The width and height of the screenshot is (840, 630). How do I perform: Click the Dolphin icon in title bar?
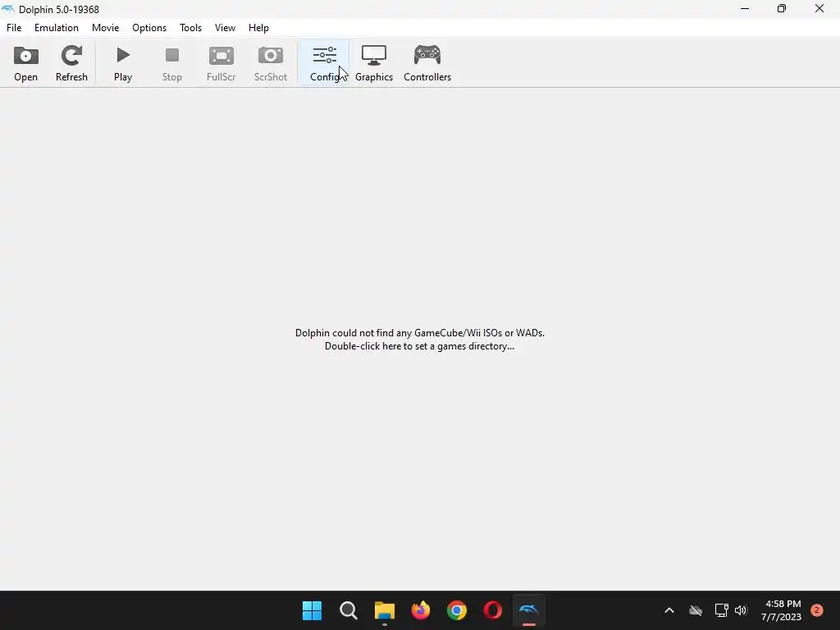[8, 9]
